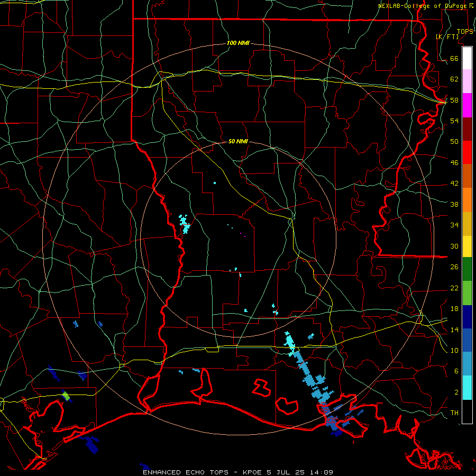Click the light green legend swatch
The width and height of the screenshot is (476, 476).
[x=467, y=293]
